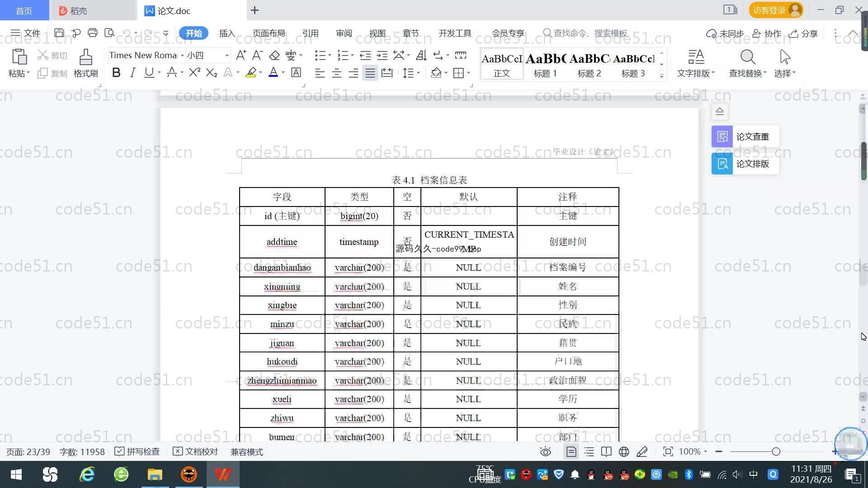Apply subscript X₂ formatting

point(212,72)
